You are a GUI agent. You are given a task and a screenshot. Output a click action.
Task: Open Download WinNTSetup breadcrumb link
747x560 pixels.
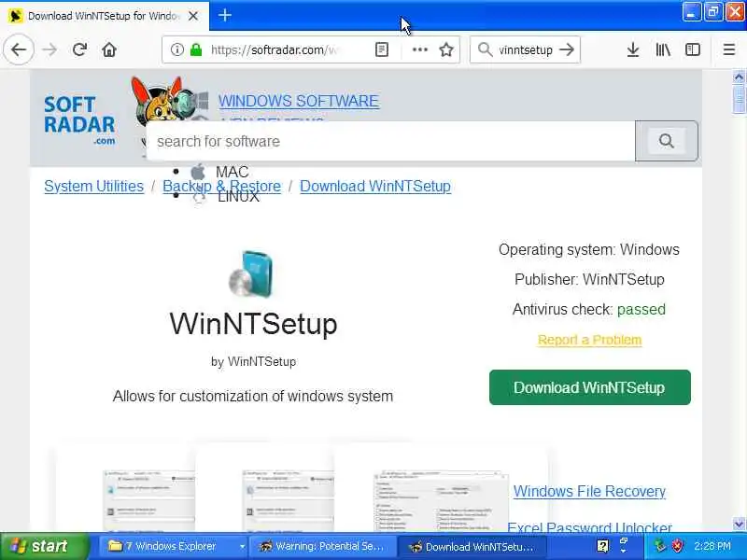pos(375,186)
